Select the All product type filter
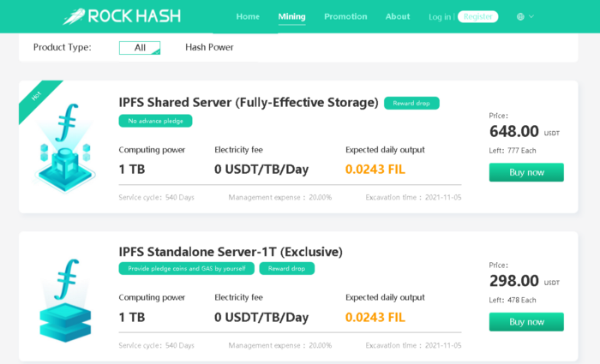Screen dimensions: 600x364 click(x=140, y=47)
